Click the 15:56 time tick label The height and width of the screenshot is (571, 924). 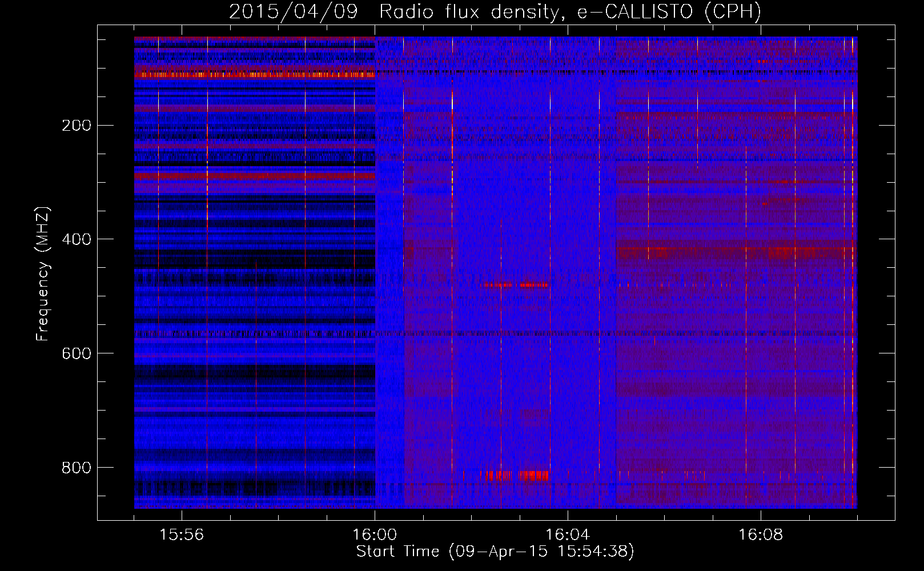pos(182,535)
